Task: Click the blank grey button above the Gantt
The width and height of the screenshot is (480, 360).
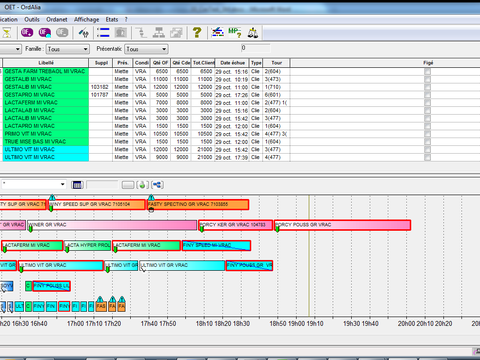Action: [128, 185]
